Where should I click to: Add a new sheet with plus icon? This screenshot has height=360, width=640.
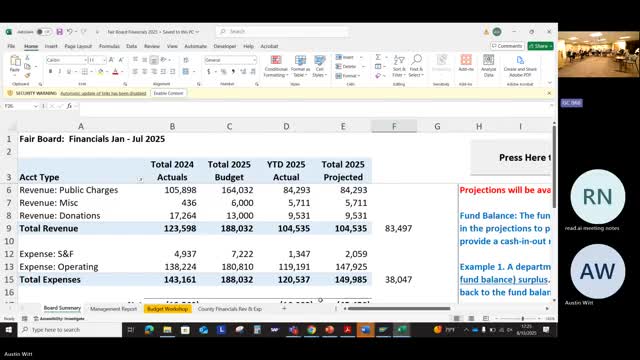click(284, 309)
